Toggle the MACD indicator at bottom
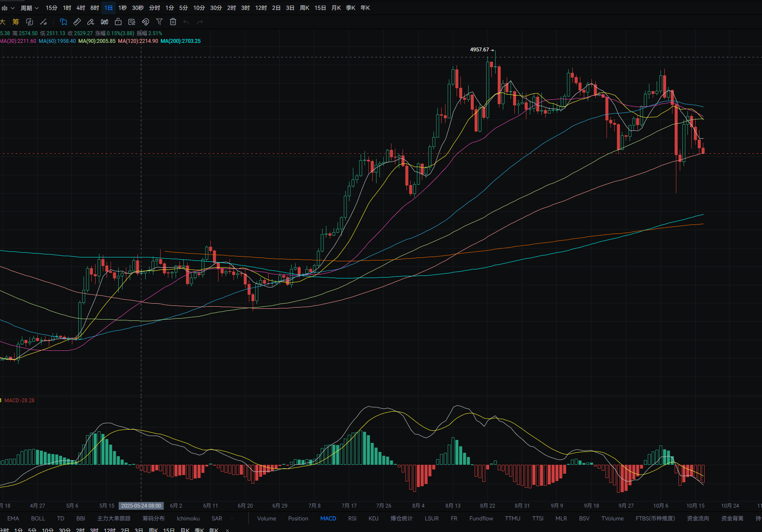This screenshot has width=762, height=532. tap(328, 518)
